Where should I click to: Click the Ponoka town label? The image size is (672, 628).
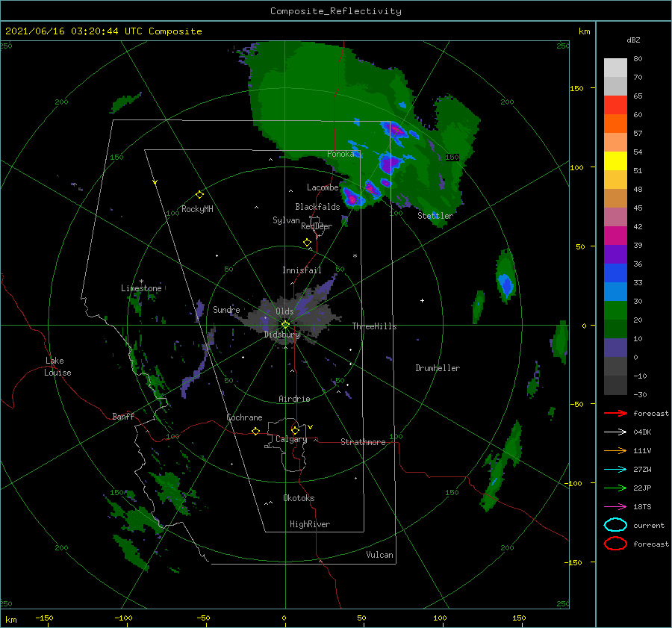(340, 154)
